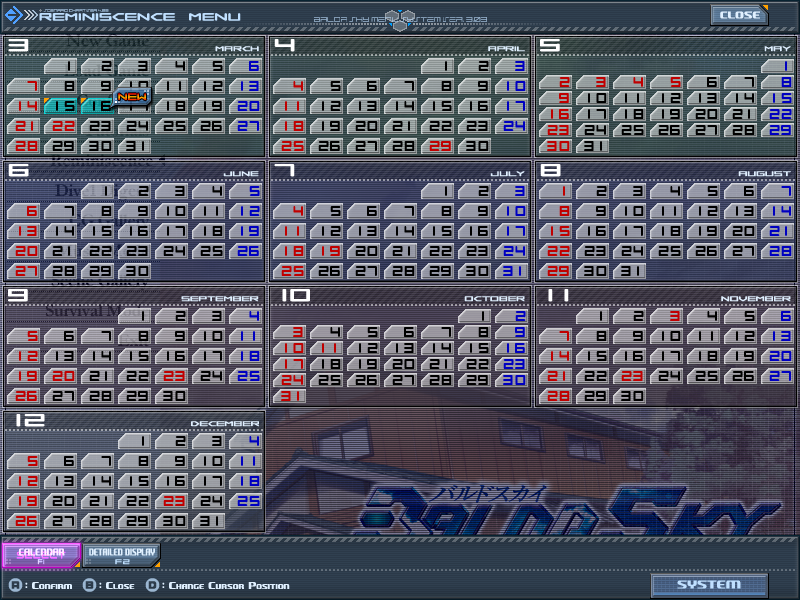The height and width of the screenshot is (600, 800).
Task: Select March 28 on the calendar
Action: tap(24, 145)
